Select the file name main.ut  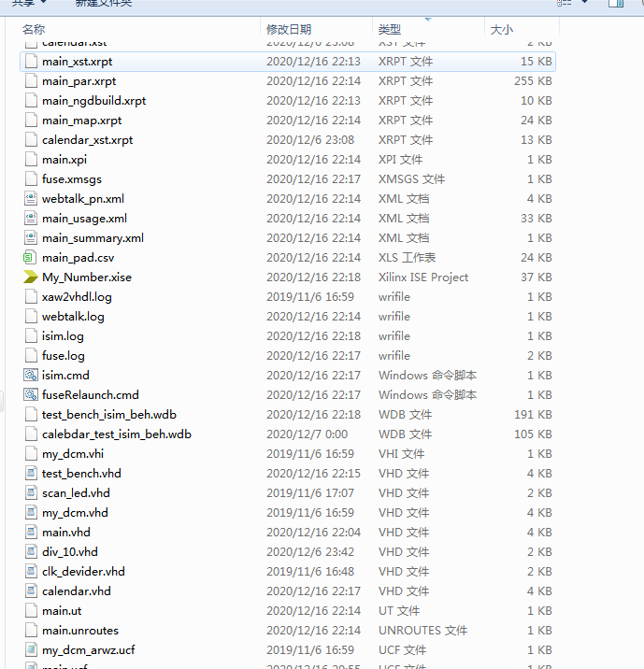[62, 611]
